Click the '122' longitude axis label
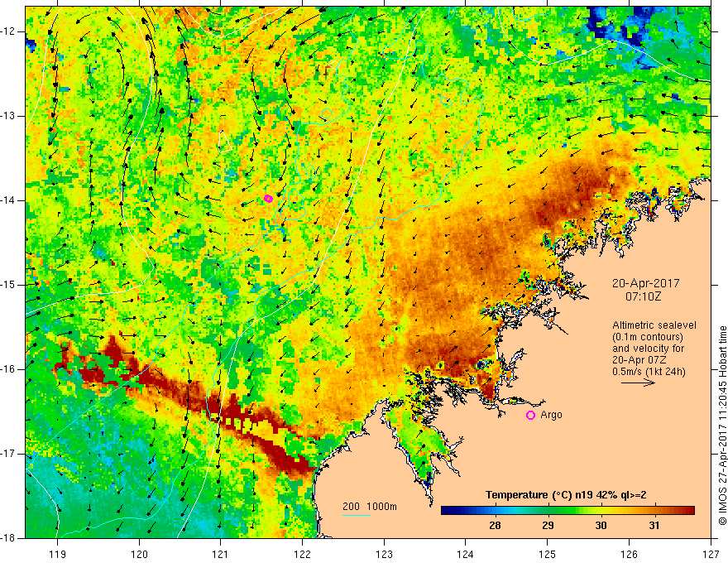This screenshot has height=563, width=728. 302,554
